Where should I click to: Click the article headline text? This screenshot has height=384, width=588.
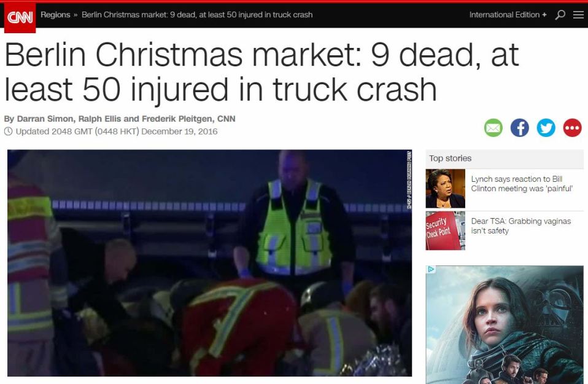click(x=261, y=72)
